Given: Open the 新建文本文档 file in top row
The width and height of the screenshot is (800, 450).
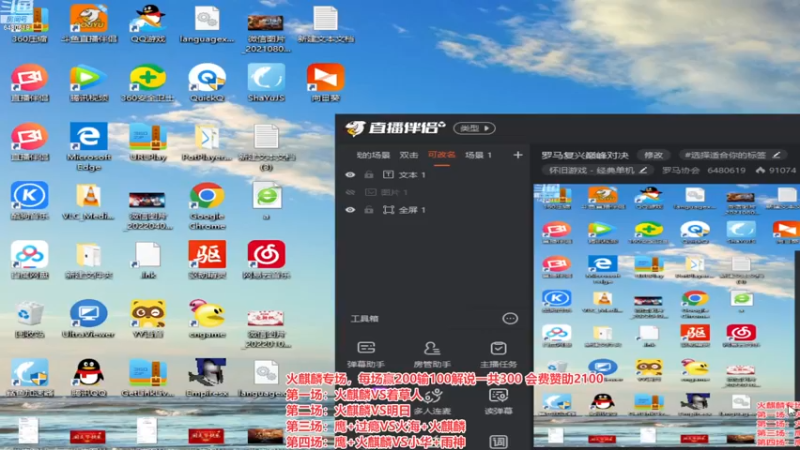Looking at the screenshot, I should point(326,23).
